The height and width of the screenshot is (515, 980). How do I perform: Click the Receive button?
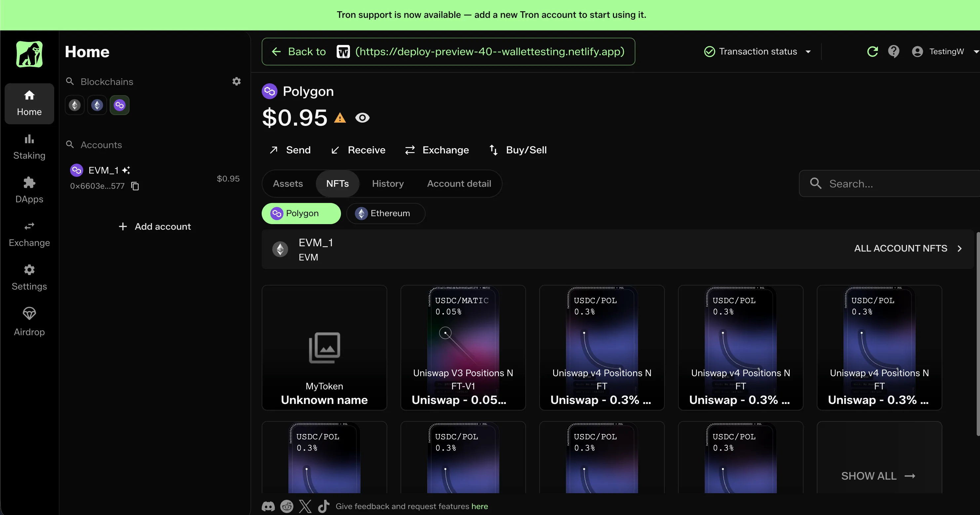(358, 150)
